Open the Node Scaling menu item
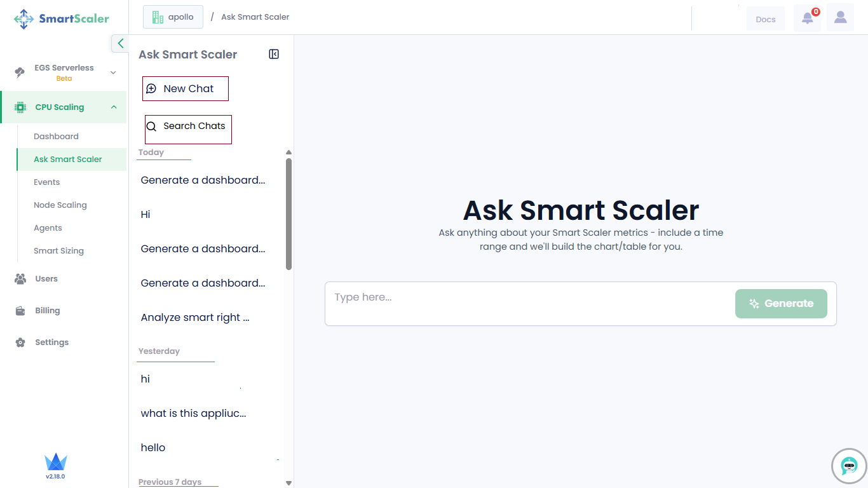 coord(60,205)
